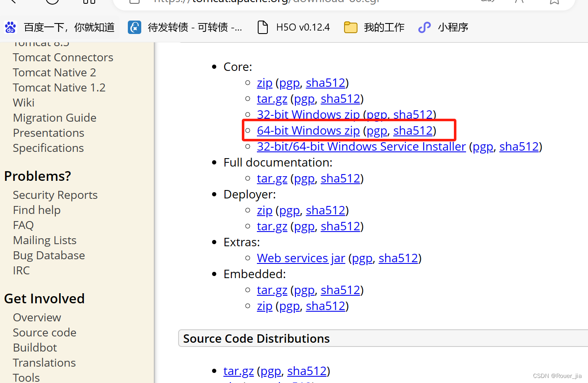Open sha512 for Core zip
Viewport: 588px width, 383px height.
point(326,83)
